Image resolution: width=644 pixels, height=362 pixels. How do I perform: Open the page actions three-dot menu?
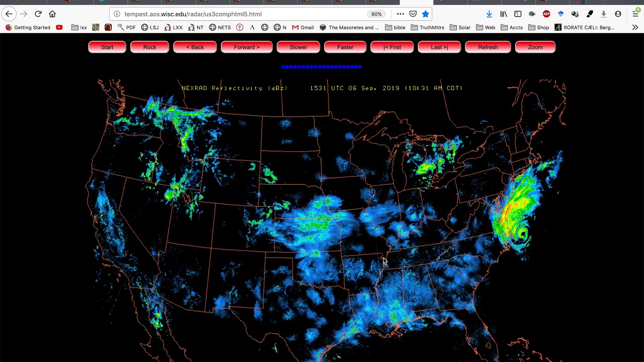[400, 14]
